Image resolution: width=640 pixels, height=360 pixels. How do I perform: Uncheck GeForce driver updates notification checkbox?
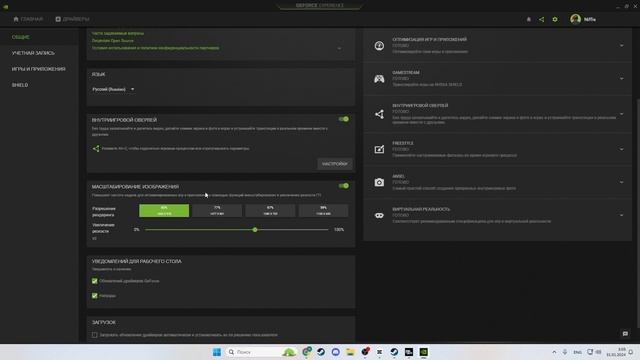[95, 281]
